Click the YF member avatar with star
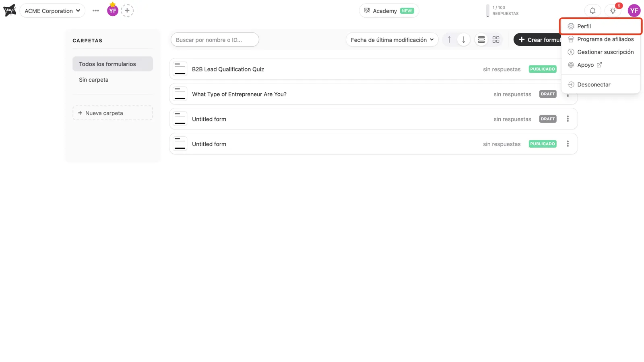 [113, 10]
